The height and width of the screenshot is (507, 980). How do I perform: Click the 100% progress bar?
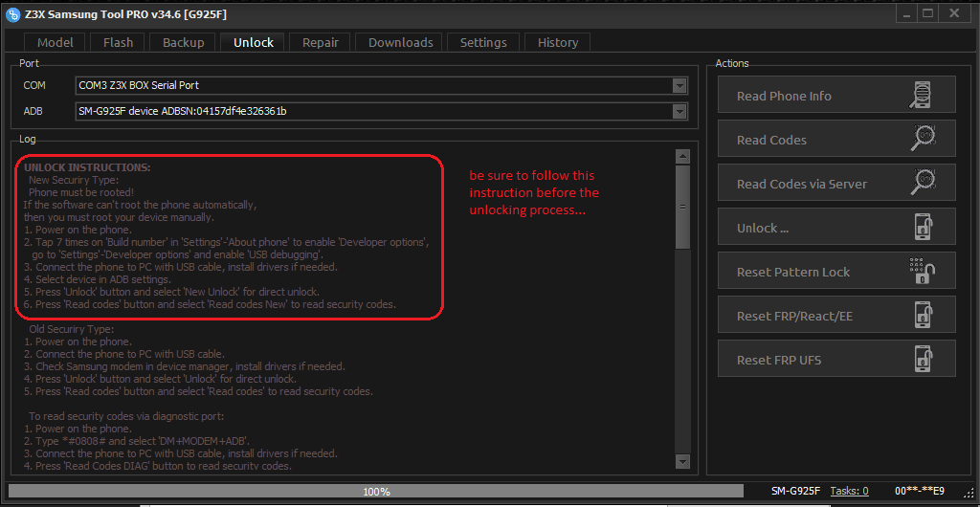click(x=376, y=492)
